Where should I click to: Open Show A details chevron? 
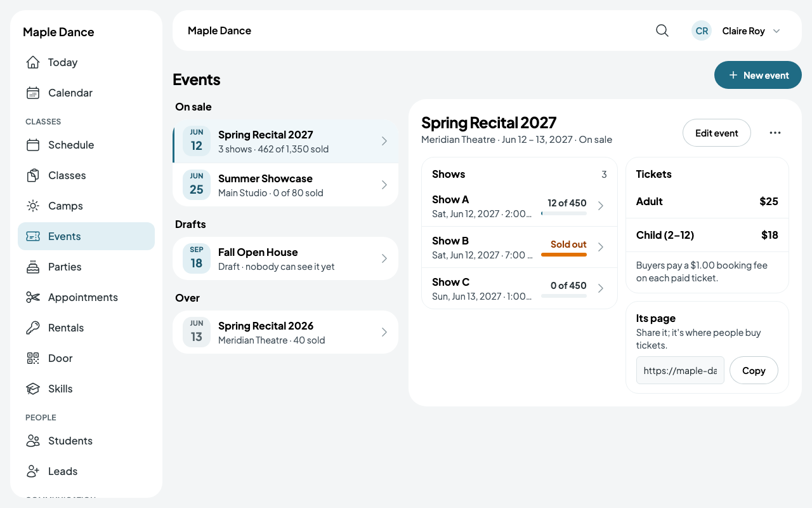[x=601, y=206]
